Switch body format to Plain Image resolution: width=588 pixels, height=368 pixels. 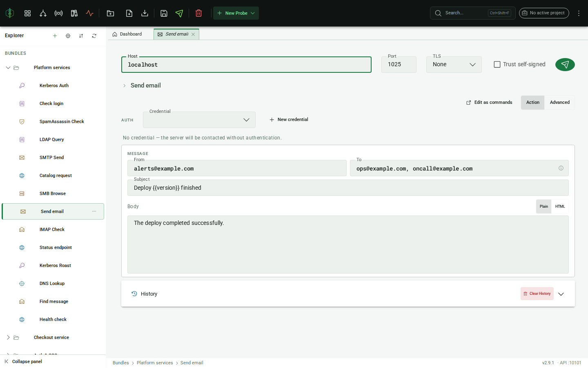point(544,206)
